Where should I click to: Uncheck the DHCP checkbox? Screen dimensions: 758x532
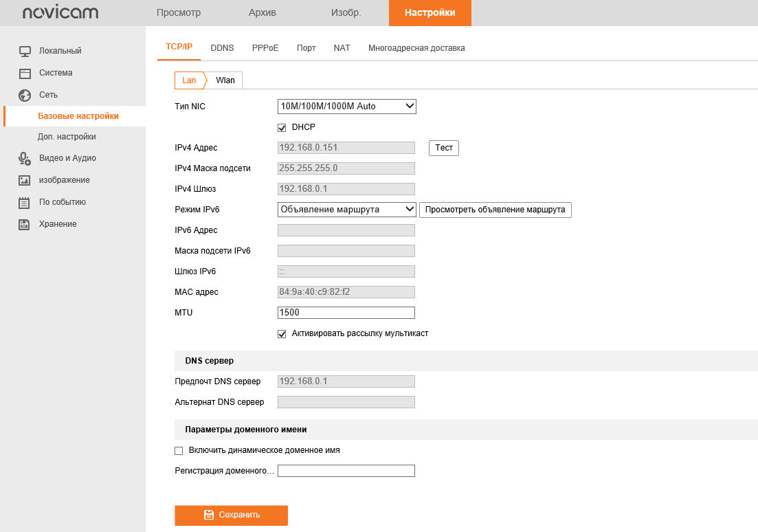pyautogui.click(x=282, y=127)
